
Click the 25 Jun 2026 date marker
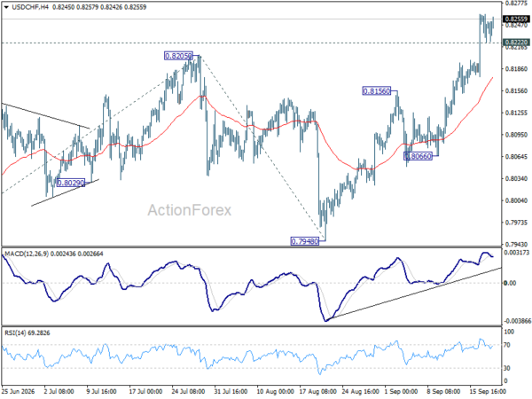coord(18,391)
